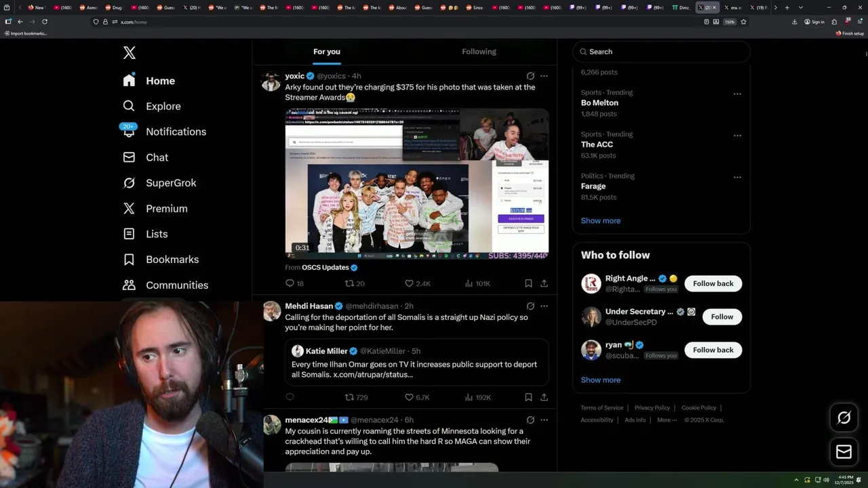Screen dimensions: 868x488
Task: Open Bookmarks icon in sidebar
Action: [x=129, y=260]
